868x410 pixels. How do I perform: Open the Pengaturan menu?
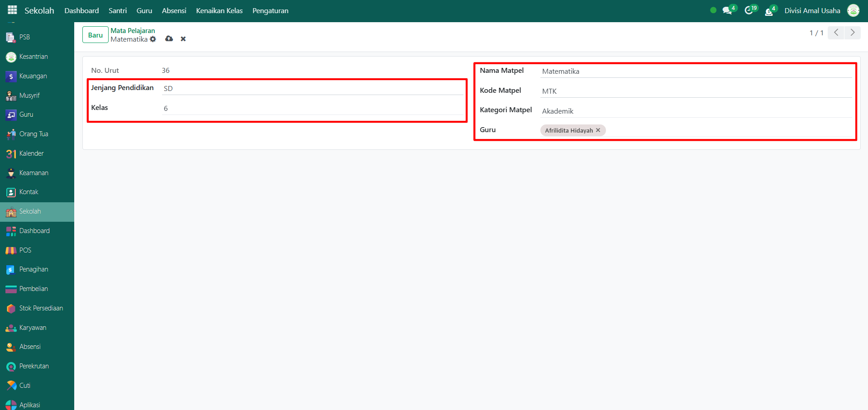point(270,10)
